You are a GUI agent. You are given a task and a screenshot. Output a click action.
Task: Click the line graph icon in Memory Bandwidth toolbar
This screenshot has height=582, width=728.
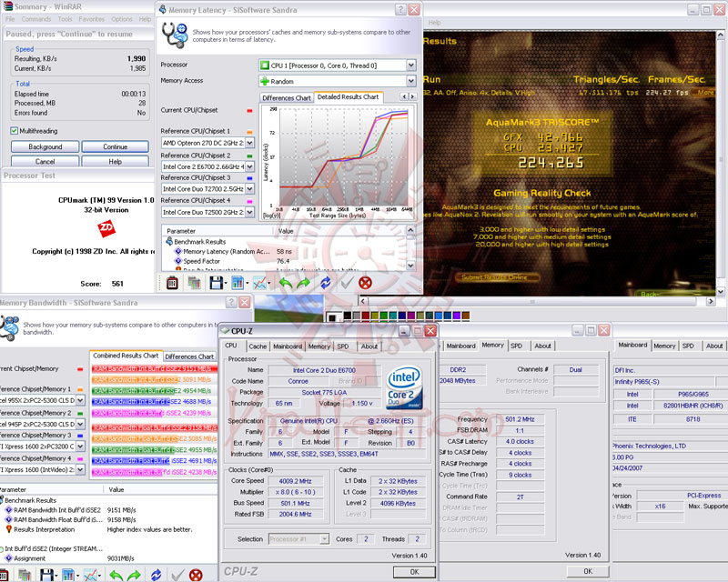point(90,575)
